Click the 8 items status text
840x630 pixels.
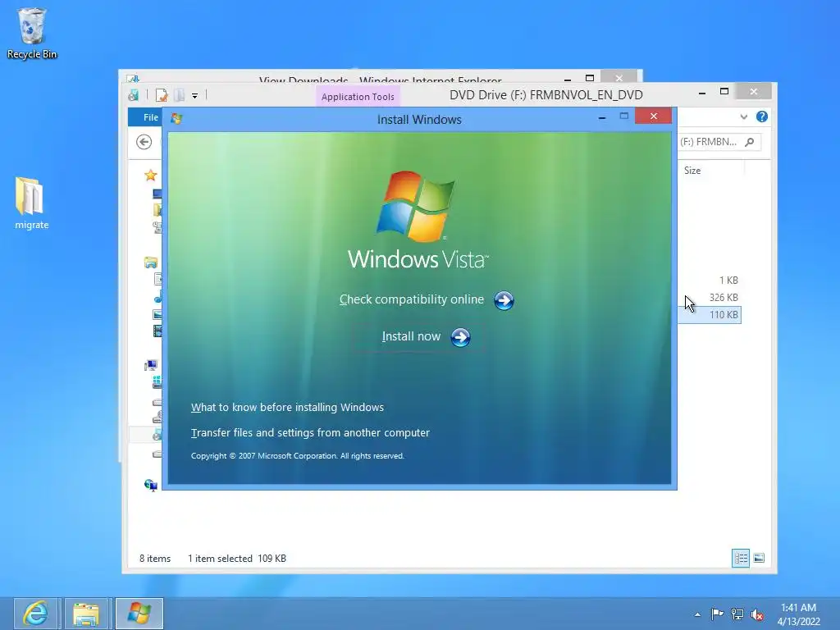coord(155,558)
